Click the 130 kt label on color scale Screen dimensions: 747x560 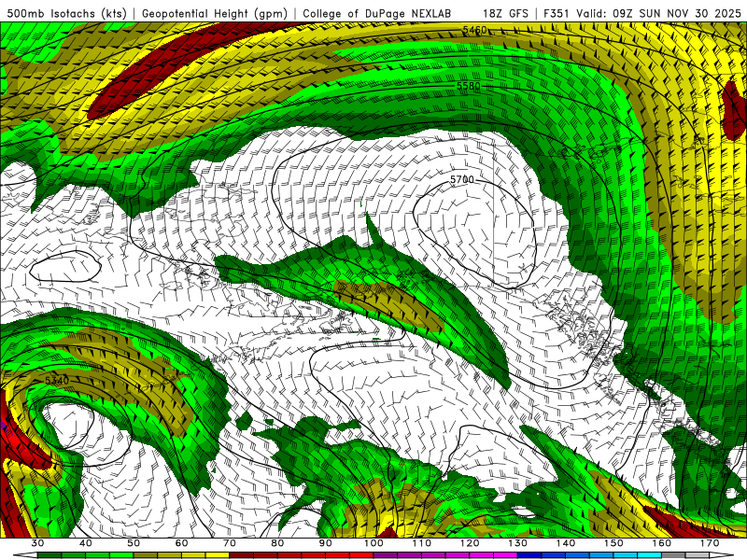coord(518,543)
